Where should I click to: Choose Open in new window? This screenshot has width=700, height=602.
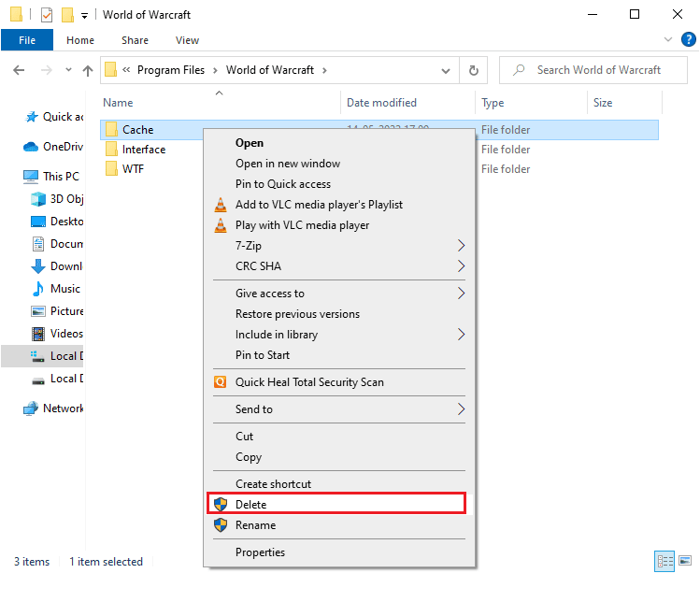coord(339,164)
